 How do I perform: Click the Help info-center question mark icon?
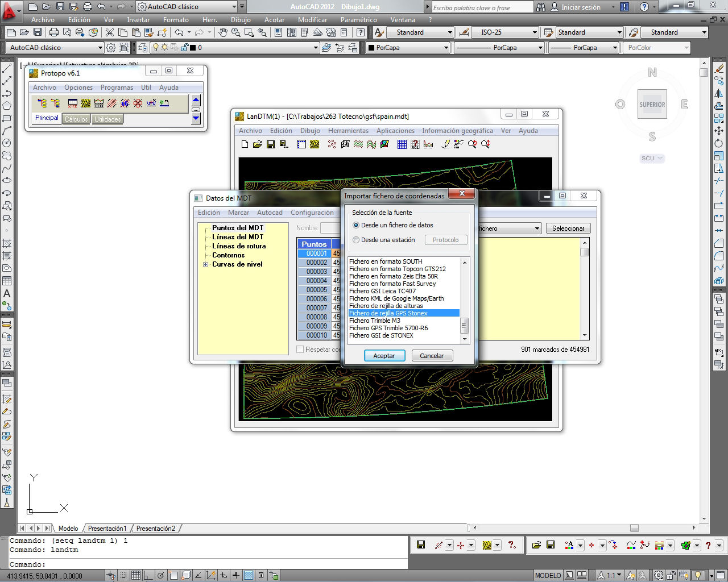pos(644,7)
